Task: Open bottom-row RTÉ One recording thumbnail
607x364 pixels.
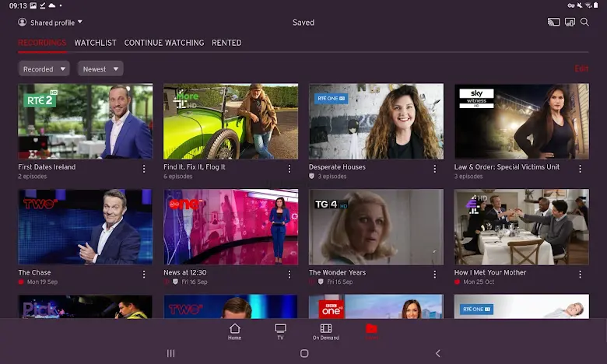Action: pos(521,306)
